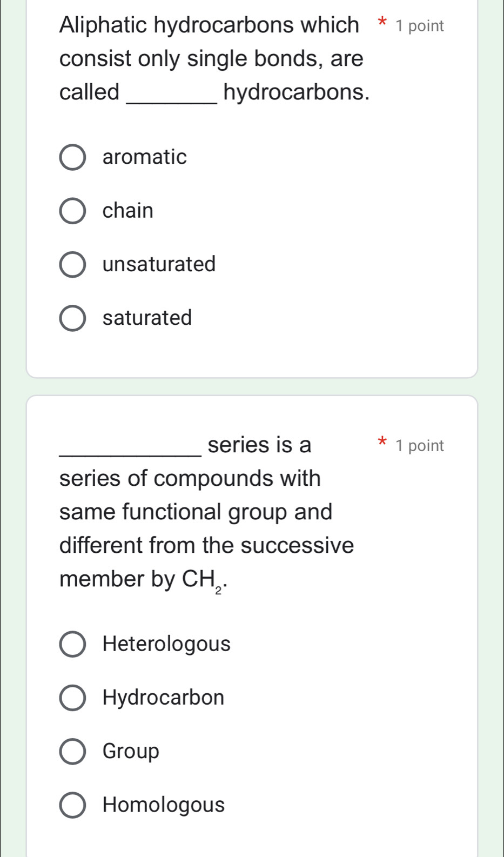Viewport: 504px width, 857px height.
Task: Choose "Hydrocarbon" in the second question
Action: tap(73, 697)
